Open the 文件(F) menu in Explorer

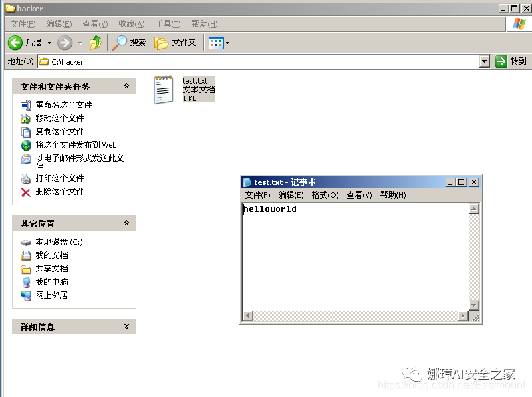pyautogui.click(x=23, y=24)
